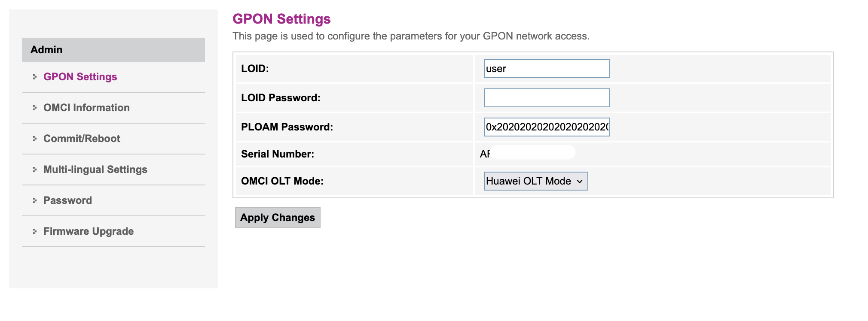The height and width of the screenshot is (321, 868).
Task: Click the arrow bullet beside GPON Settings
Action: (35, 77)
